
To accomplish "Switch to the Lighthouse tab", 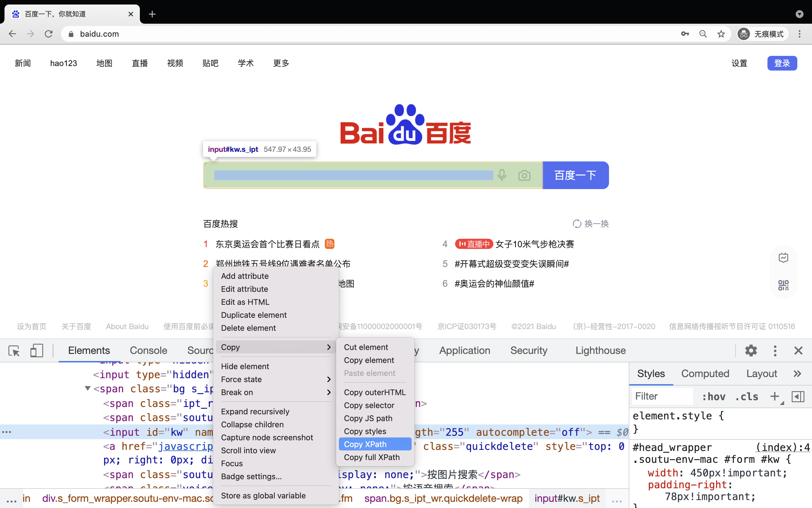I will click(x=601, y=351).
